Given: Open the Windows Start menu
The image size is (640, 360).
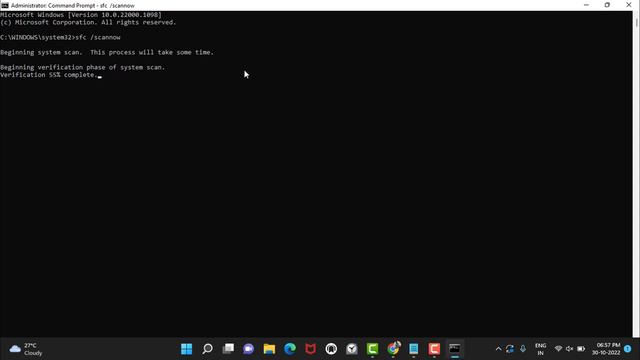Looking at the screenshot, I should [187, 349].
